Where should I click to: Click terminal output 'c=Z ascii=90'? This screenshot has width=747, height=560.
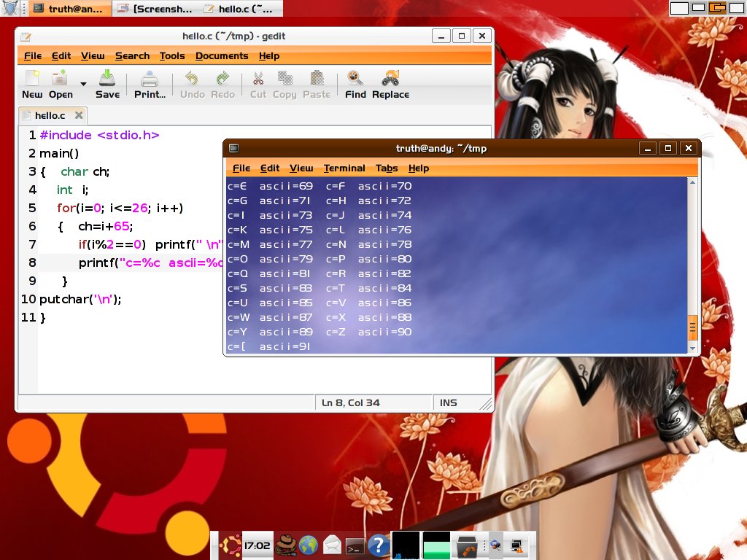pyautogui.click(x=368, y=332)
